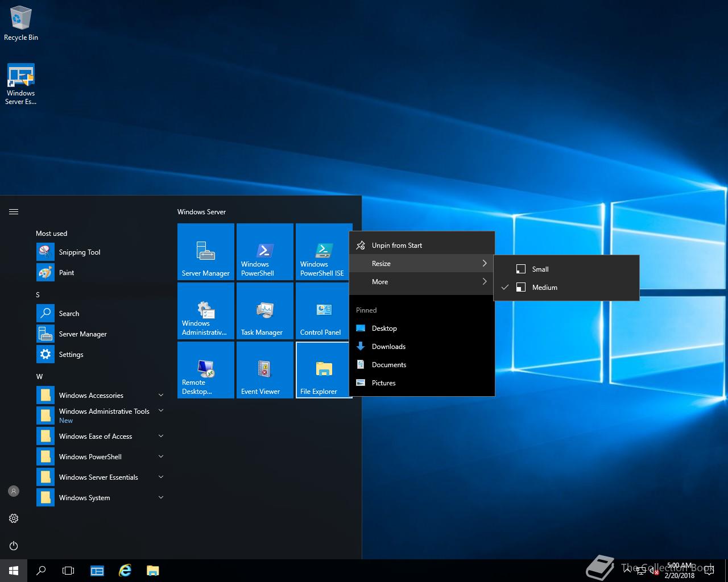Open the Server Manager tile
The width and height of the screenshot is (728, 582).
click(206, 252)
